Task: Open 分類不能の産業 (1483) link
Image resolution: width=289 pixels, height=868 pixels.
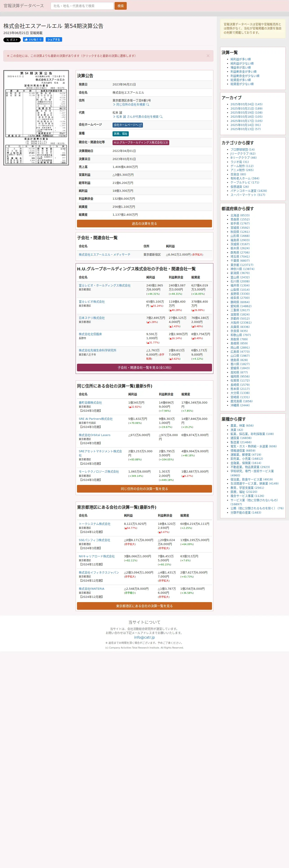Action: [x=246, y=512]
